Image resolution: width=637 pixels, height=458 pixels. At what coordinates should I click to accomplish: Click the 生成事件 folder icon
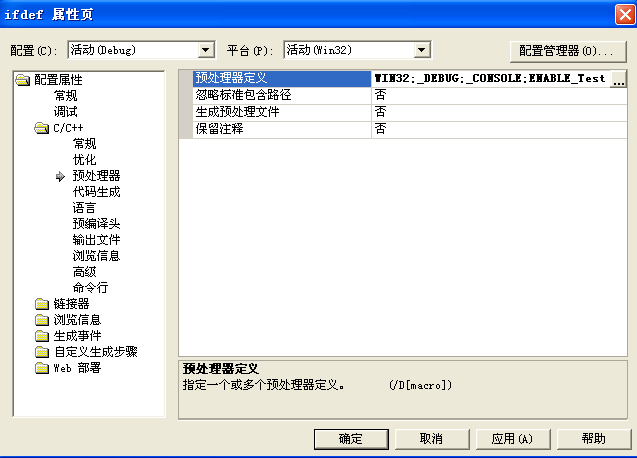41,336
